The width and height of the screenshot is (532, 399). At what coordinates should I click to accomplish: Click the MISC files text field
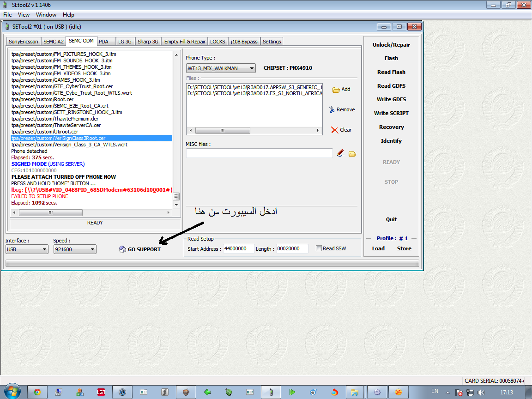click(259, 153)
